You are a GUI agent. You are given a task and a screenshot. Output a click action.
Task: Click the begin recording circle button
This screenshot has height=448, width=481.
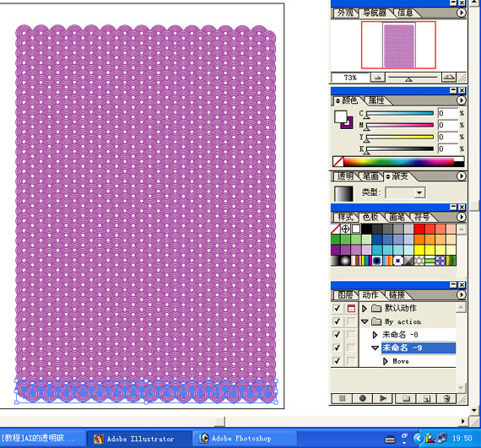point(362,398)
